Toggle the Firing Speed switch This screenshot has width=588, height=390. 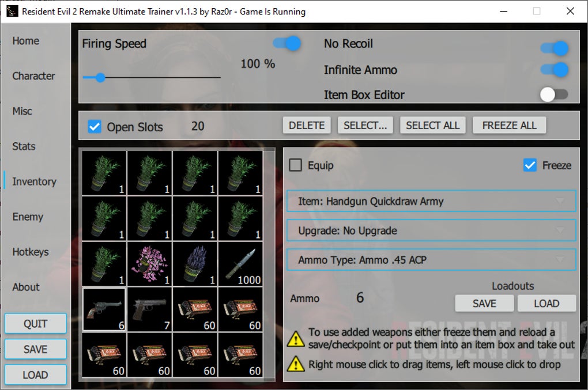pyautogui.click(x=287, y=43)
